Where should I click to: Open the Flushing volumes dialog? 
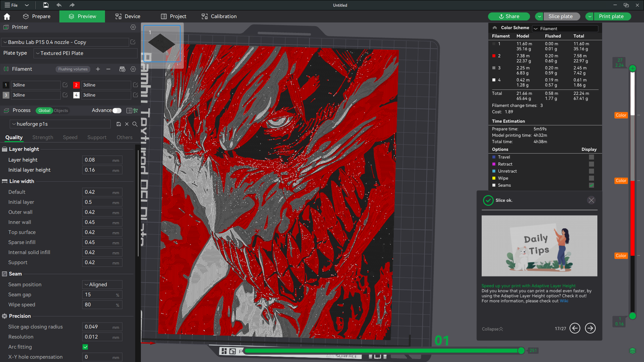[x=73, y=69]
